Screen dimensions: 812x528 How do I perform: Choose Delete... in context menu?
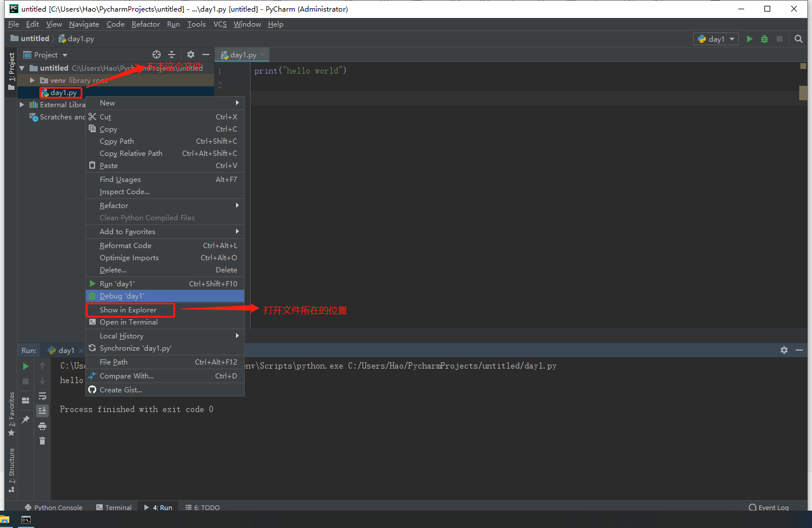point(165,270)
